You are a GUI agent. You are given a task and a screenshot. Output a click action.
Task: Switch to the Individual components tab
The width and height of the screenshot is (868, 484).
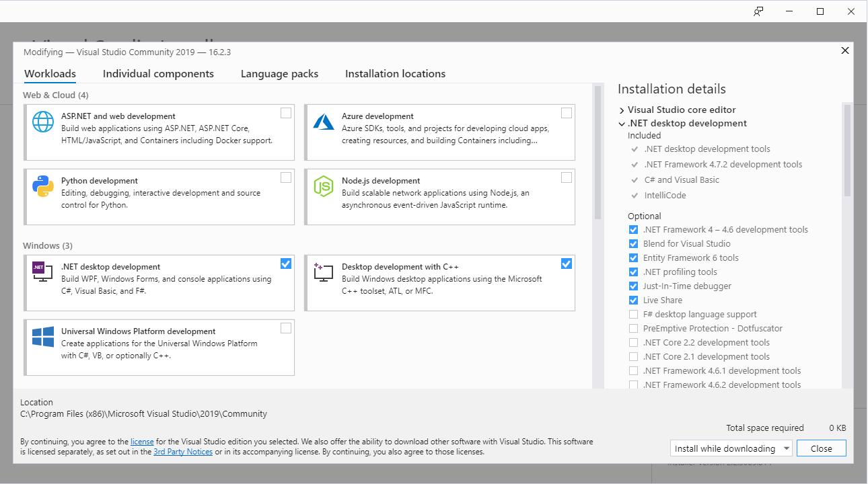click(x=158, y=74)
